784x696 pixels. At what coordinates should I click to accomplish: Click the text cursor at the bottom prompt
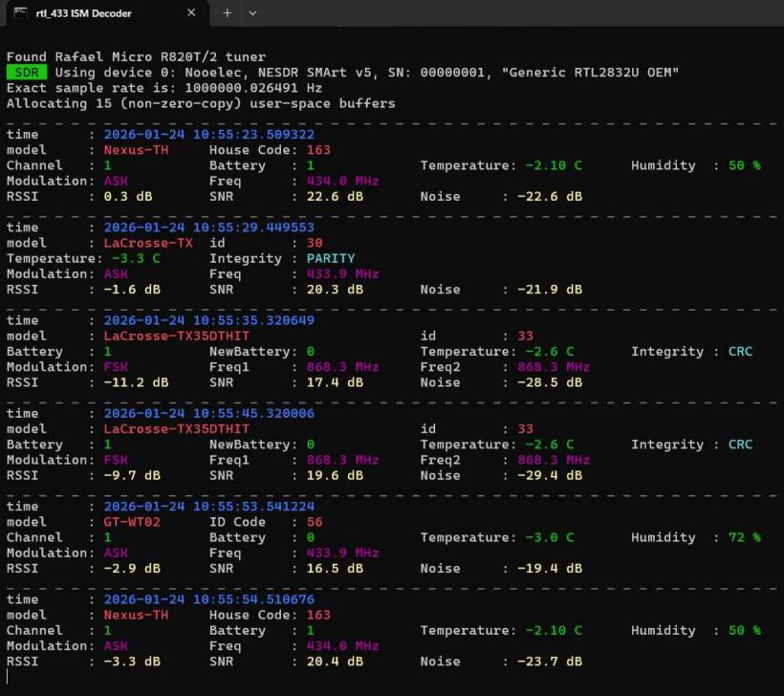[8, 677]
